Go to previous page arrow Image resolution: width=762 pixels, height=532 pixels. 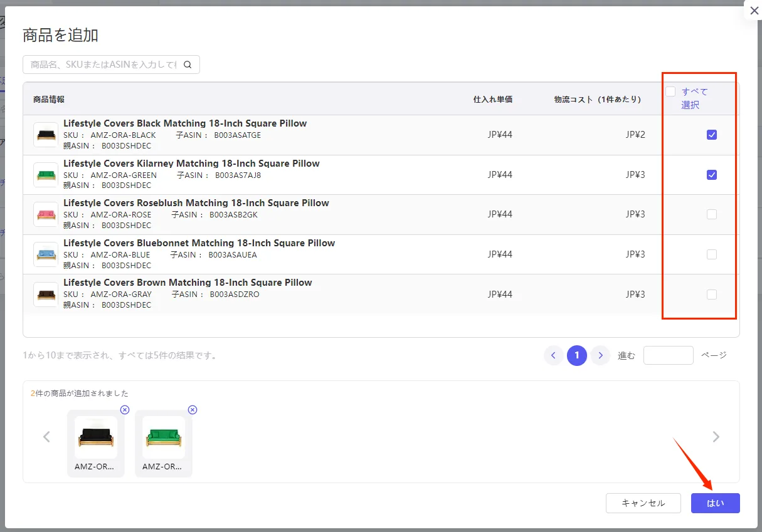(x=553, y=356)
